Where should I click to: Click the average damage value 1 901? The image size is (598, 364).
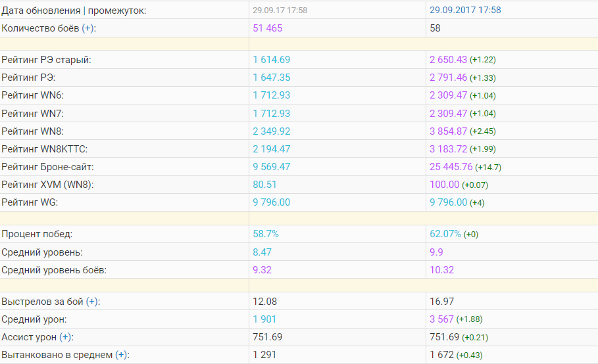[x=265, y=319]
